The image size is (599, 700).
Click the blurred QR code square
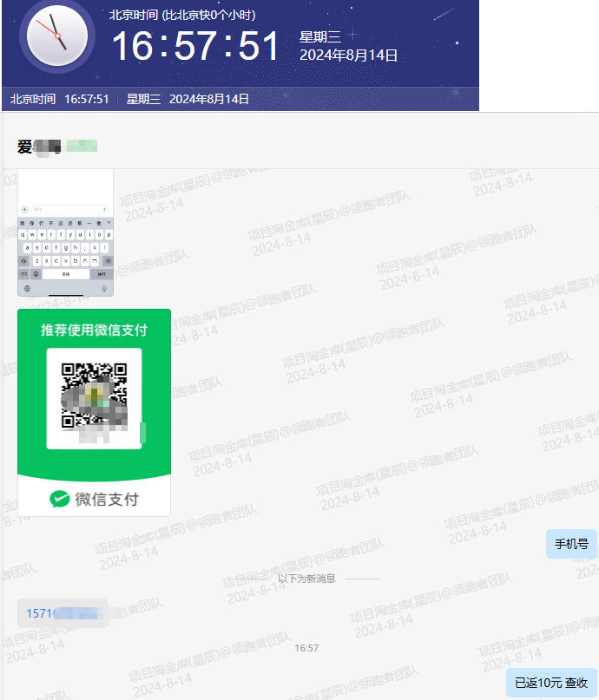tap(95, 396)
